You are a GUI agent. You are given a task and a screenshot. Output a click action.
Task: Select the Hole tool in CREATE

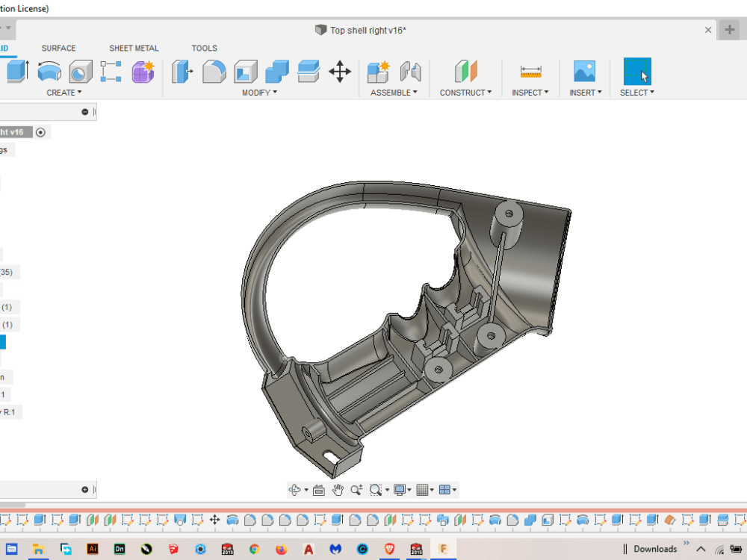[81, 72]
